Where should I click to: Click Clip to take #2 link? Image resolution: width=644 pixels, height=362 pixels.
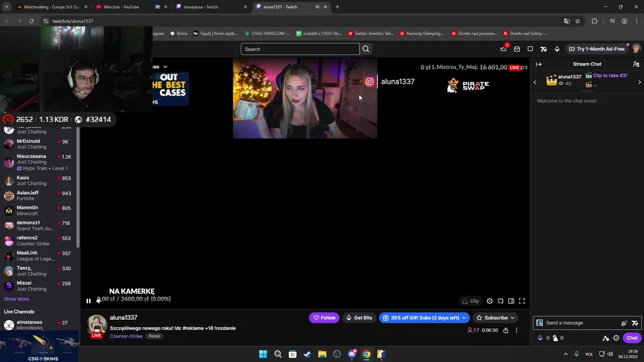pyautogui.click(x=610, y=75)
